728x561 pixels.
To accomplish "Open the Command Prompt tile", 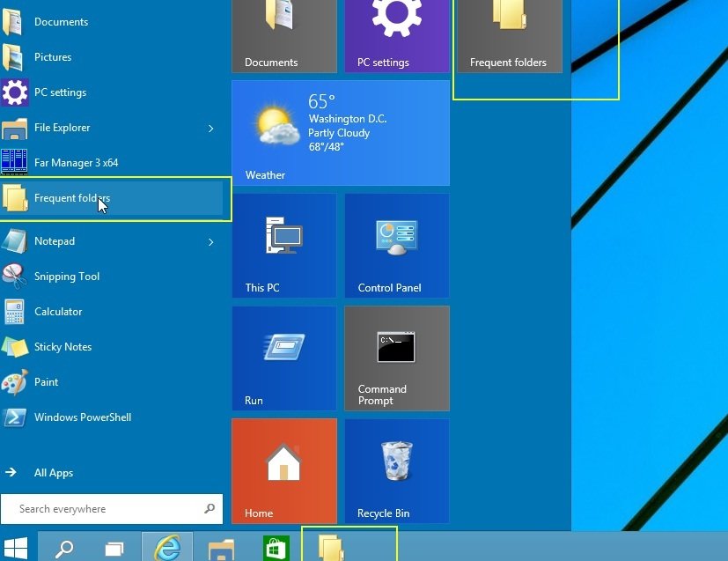I will click(396, 358).
